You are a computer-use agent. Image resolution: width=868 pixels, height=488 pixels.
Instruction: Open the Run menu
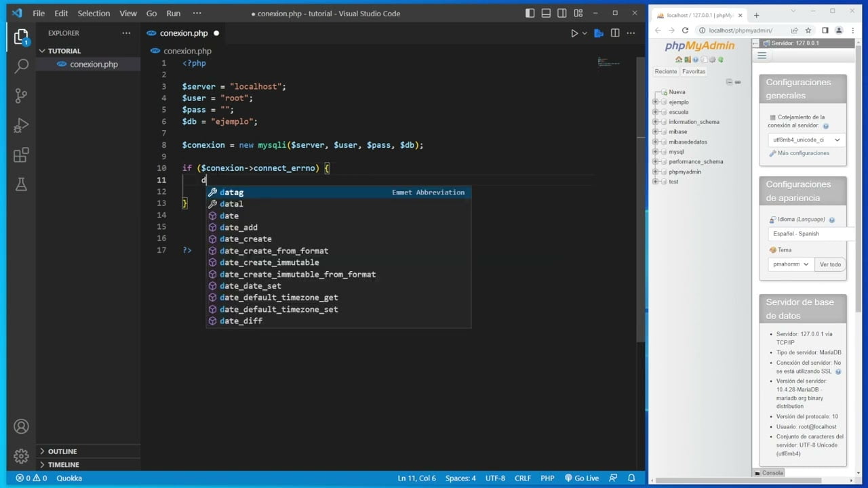tap(174, 13)
